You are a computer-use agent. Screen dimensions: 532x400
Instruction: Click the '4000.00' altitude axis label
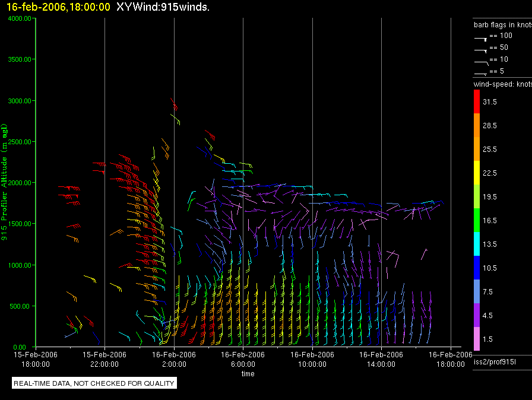click(20, 18)
